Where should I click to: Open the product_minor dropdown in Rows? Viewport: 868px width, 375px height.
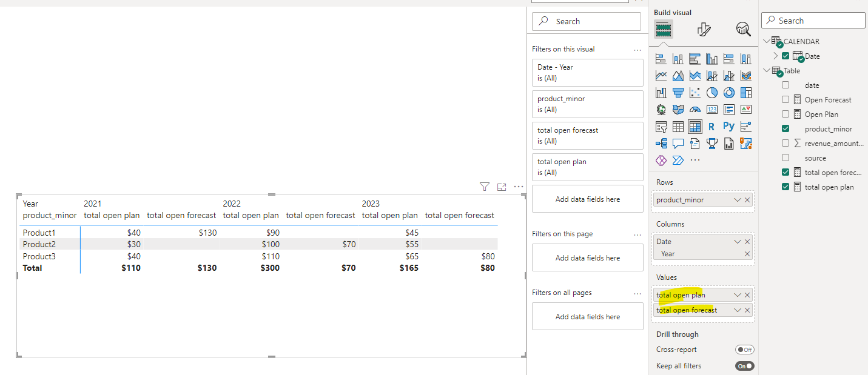(x=738, y=200)
